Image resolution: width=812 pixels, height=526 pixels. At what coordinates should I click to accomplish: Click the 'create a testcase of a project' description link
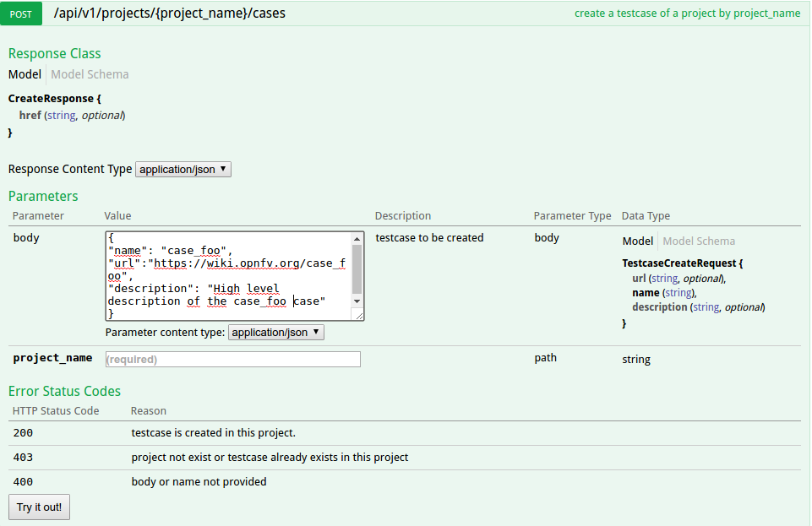[x=686, y=14]
